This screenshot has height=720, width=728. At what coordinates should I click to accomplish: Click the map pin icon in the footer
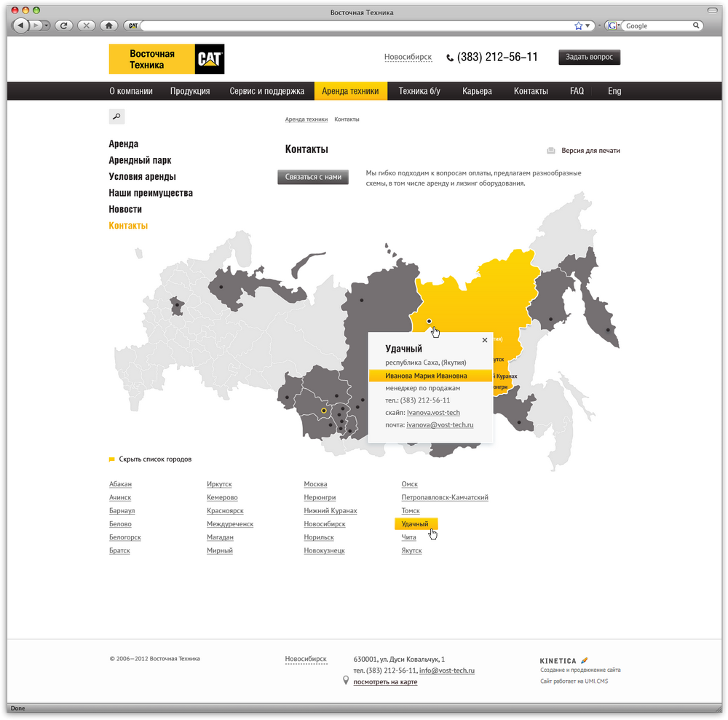(346, 681)
